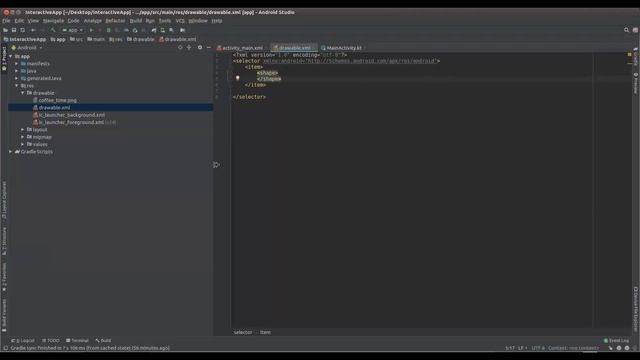Click the Sync/refresh toolbar icon
The height and width of the screenshot is (360, 640).
[22, 30]
